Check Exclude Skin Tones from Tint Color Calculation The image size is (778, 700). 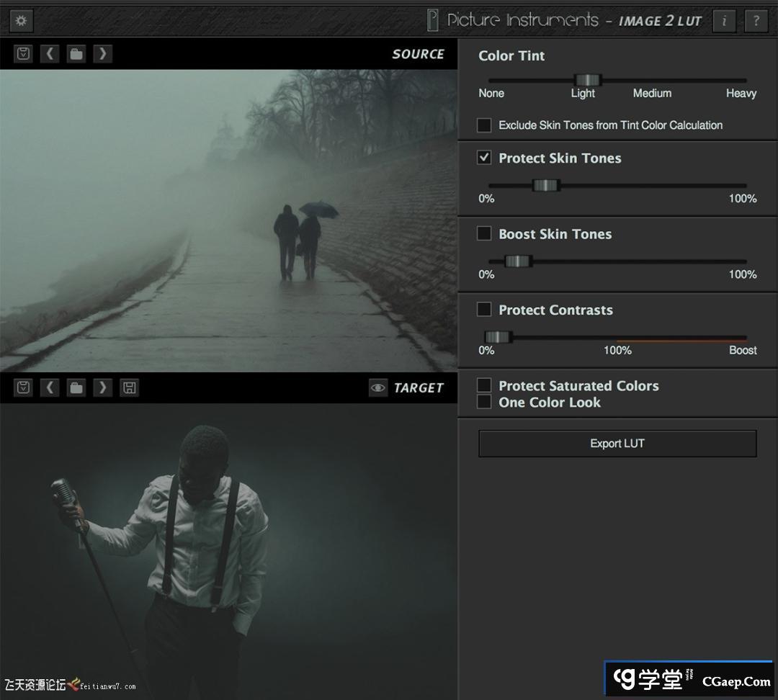[485, 125]
